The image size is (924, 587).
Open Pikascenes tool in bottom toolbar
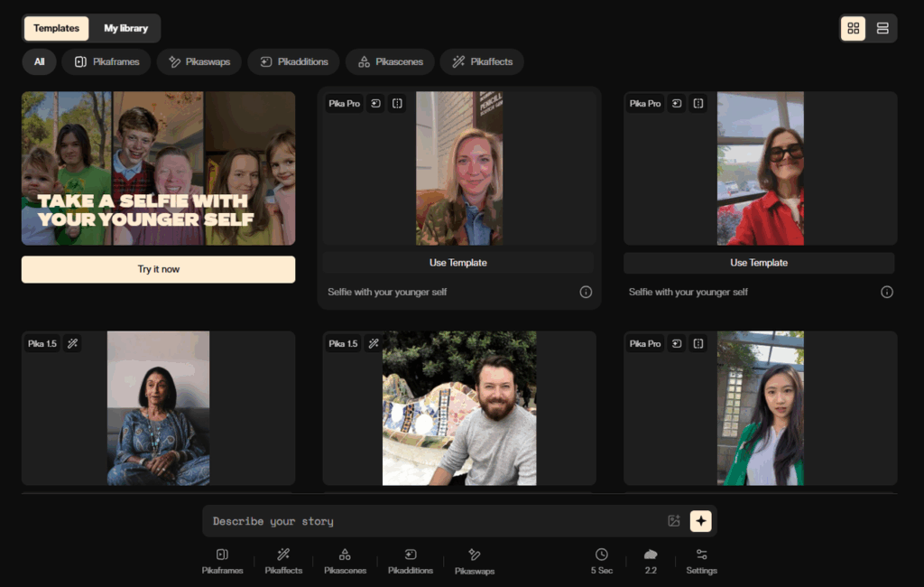[x=345, y=561]
